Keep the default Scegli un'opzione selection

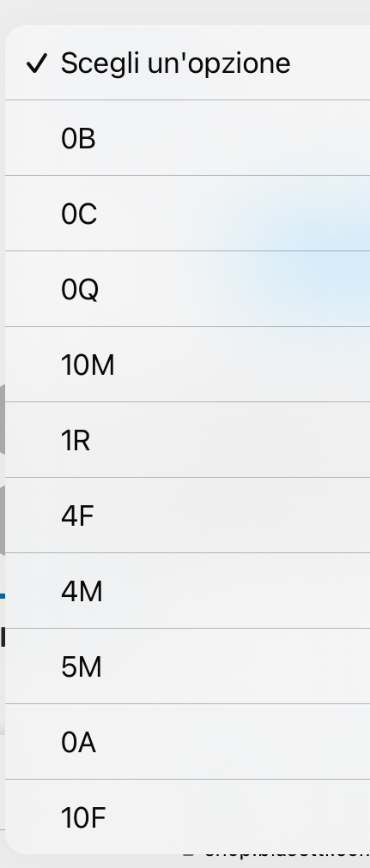click(188, 63)
